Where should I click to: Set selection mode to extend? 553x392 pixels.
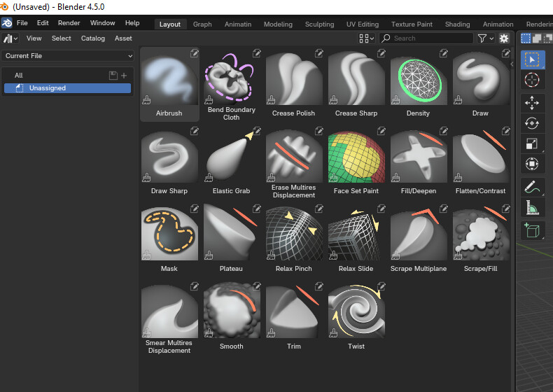[x=537, y=38]
